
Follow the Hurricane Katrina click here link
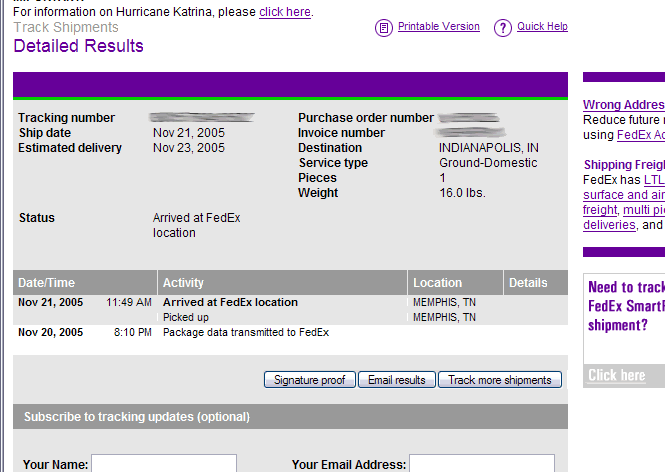(x=285, y=12)
